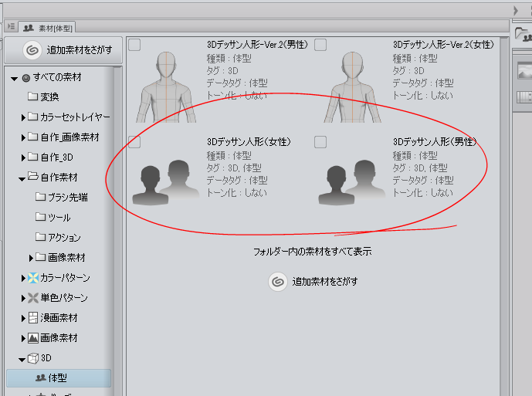Expand the 漫画素材 category
The height and width of the screenshot is (396, 532).
pos(23,318)
